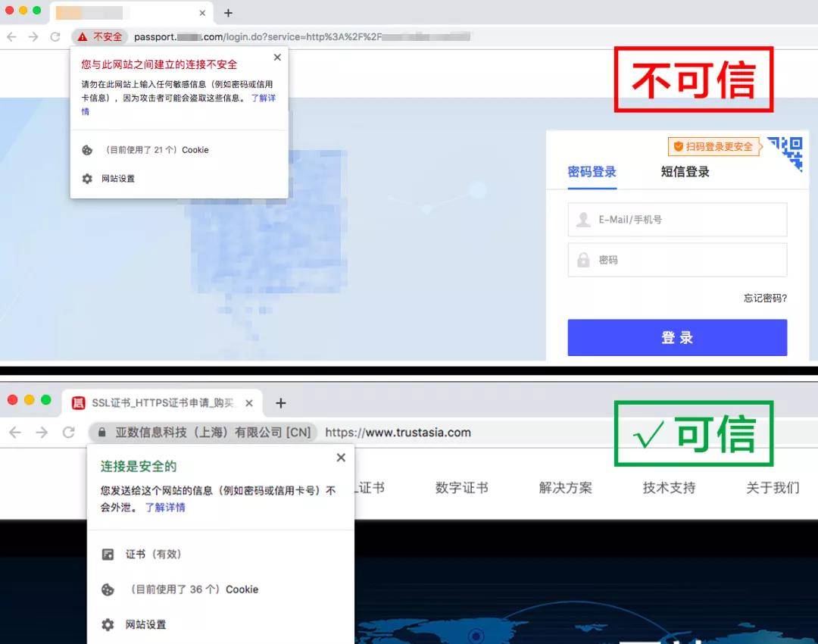
Task: Click the QR code login icon
Action: pos(786,152)
